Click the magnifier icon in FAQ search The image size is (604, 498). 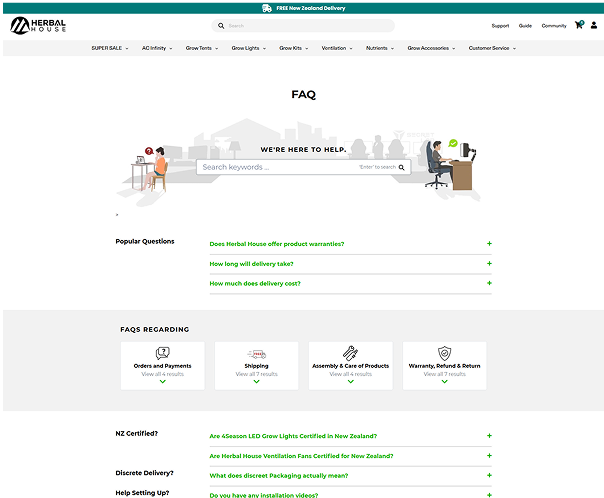403,167
